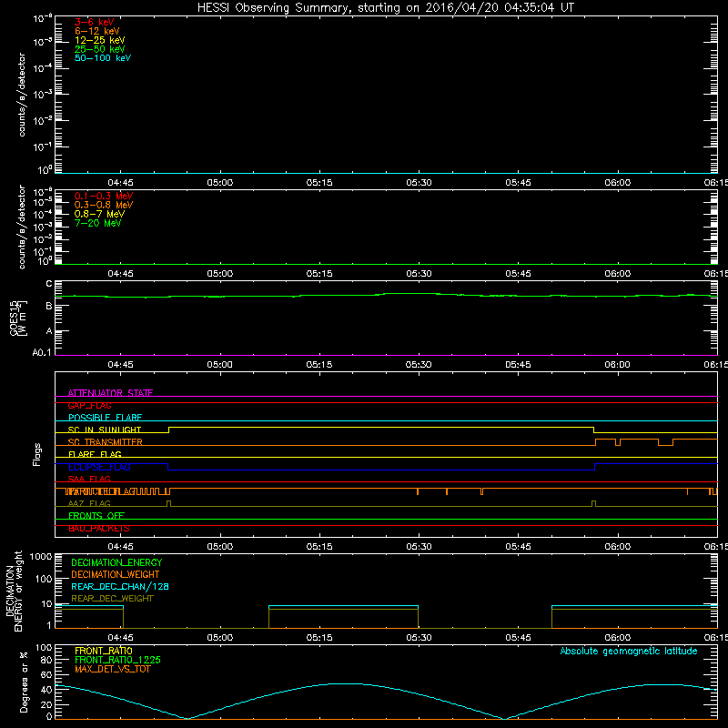The height and width of the screenshot is (728, 728).
Task: Select the 05:45 tick below the MeV panel
Action: tap(518, 274)
